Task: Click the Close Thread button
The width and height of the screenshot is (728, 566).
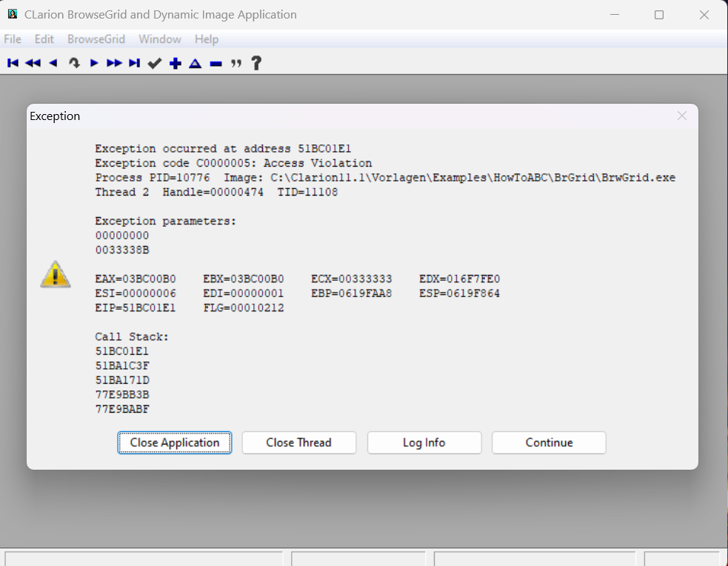Action: [298, 442]
